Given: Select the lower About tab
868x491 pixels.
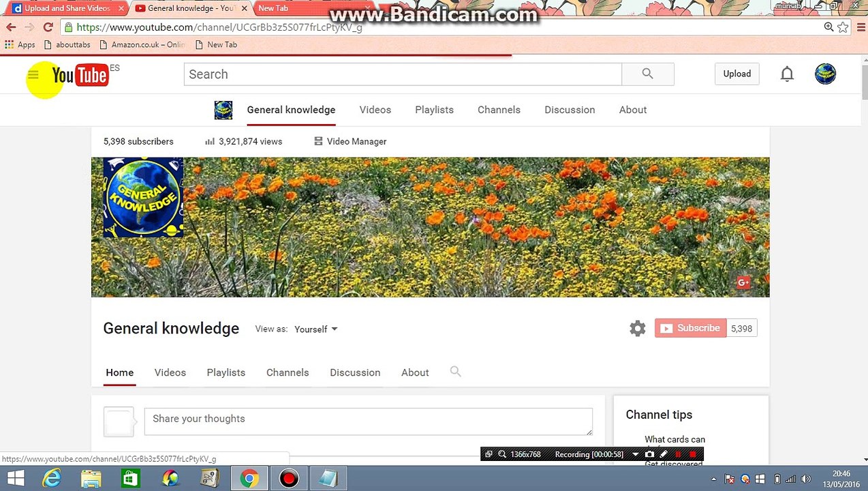Looking at the screenshot, I should pos(415,372).
